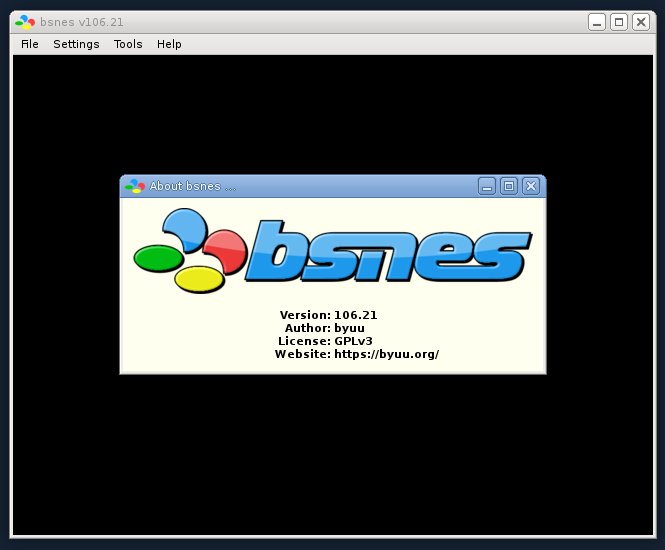Open the Help menu
This screenshot has height=550, width=665.
click(169, 44)
